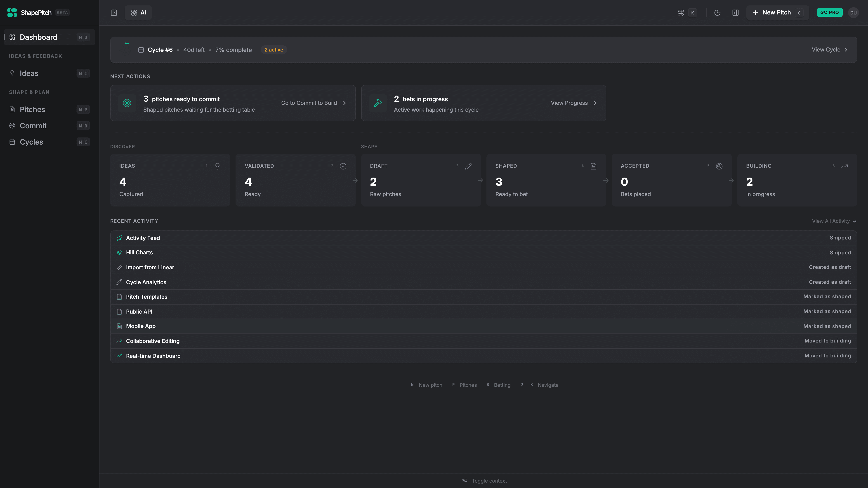Toggle the right side panel open

click(x=736, y=12)
